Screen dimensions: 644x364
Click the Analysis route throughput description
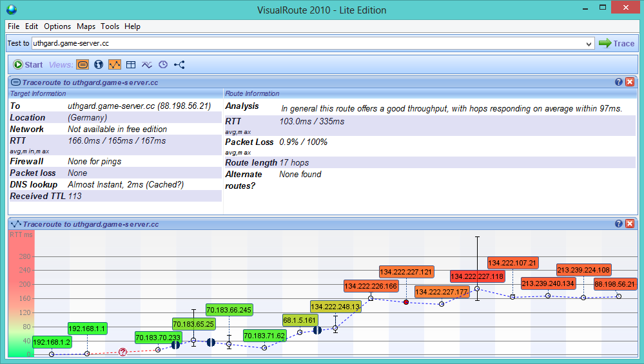(x=451, y=108)
